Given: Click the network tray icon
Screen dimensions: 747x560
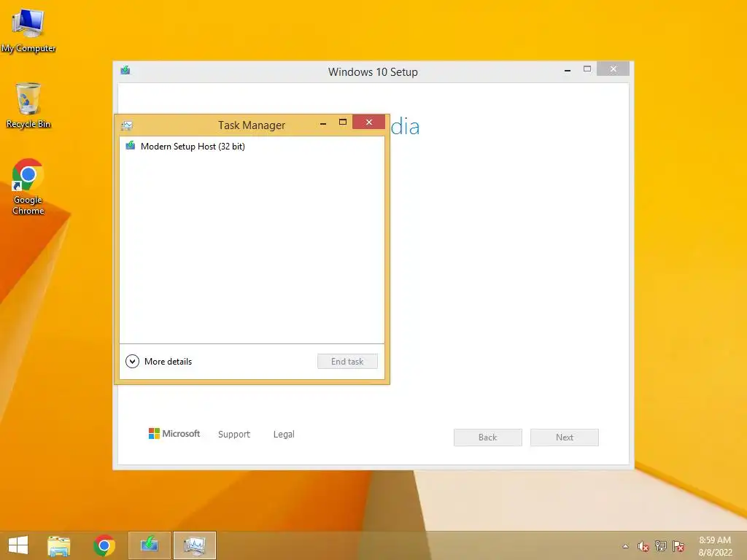Looking at the screenshot, I should click(x=661, y=546).
